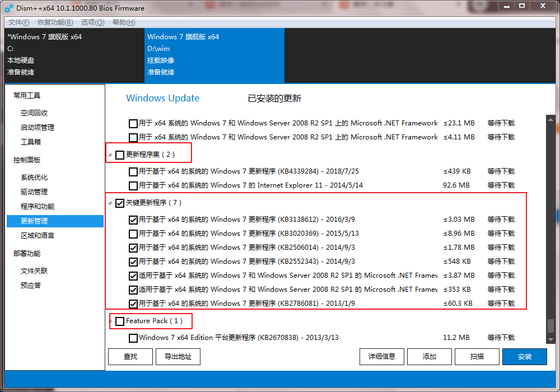The width and height of the screenshot is (560, 392).
Task: Click the update list scrollbar down arrow
Action: [x=550, y=339]
